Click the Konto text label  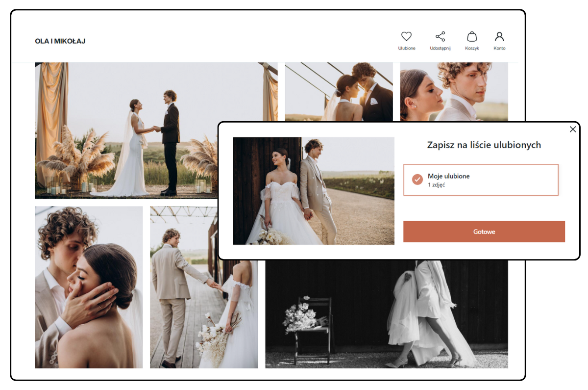[499, 49]
